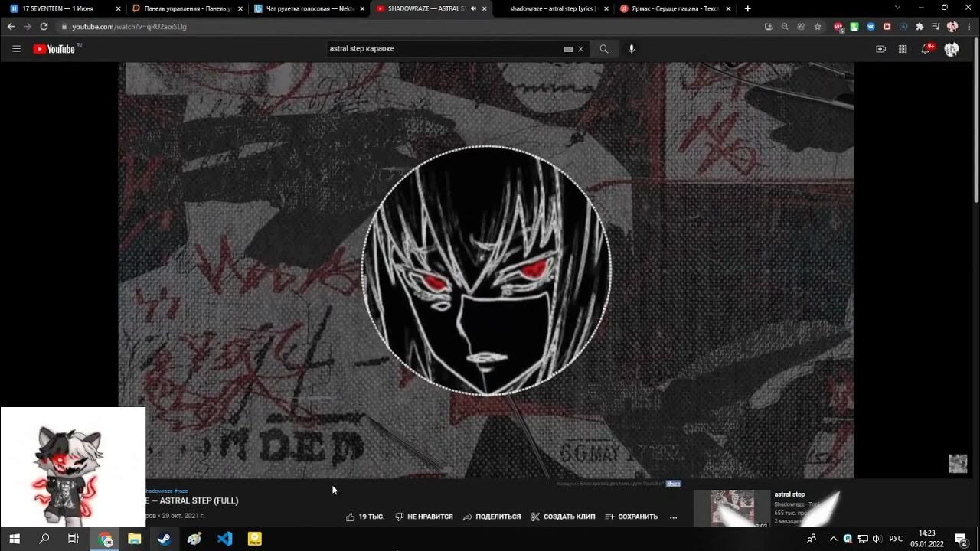Open Chrome three-dot menu
980x551 pixels.
(969, 26)
